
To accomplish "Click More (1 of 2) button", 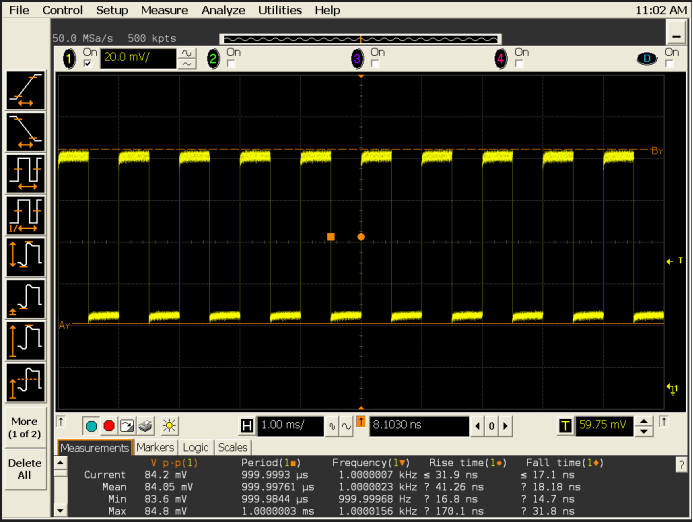I will pyautogui.click(x=25, y=427).
